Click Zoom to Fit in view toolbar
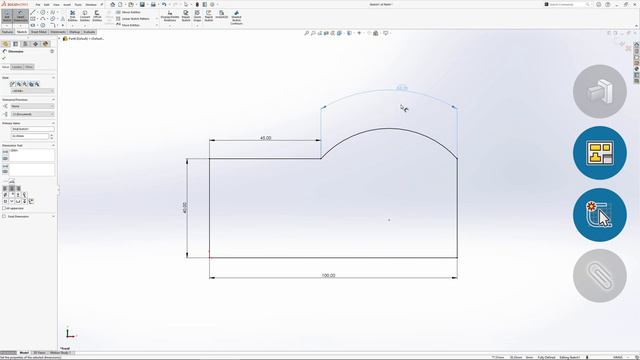This screenshot has width=640, height=360. pos(307,33)
